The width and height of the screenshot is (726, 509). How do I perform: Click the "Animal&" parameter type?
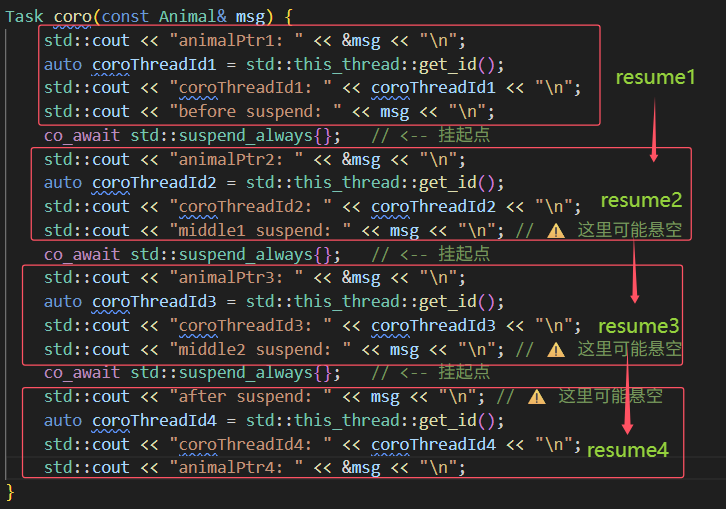(193, 17)
